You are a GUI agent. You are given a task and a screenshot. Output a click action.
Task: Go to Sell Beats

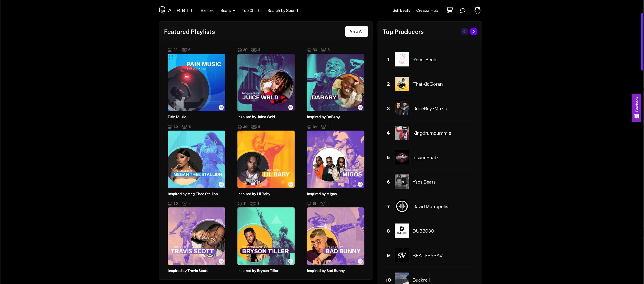tap(401, 10)
